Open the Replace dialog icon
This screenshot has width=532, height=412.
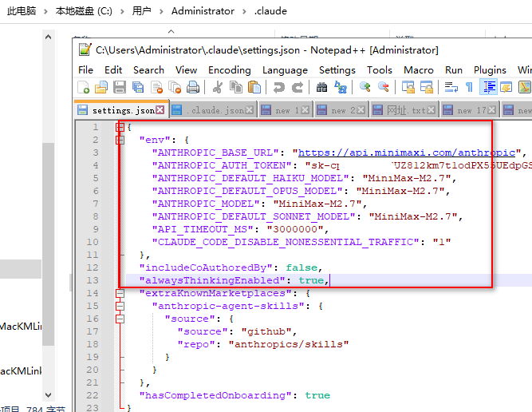(x=341, y=87)
